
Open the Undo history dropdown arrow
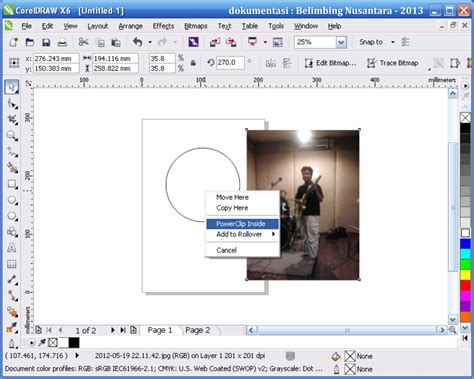tap(150, 42)
